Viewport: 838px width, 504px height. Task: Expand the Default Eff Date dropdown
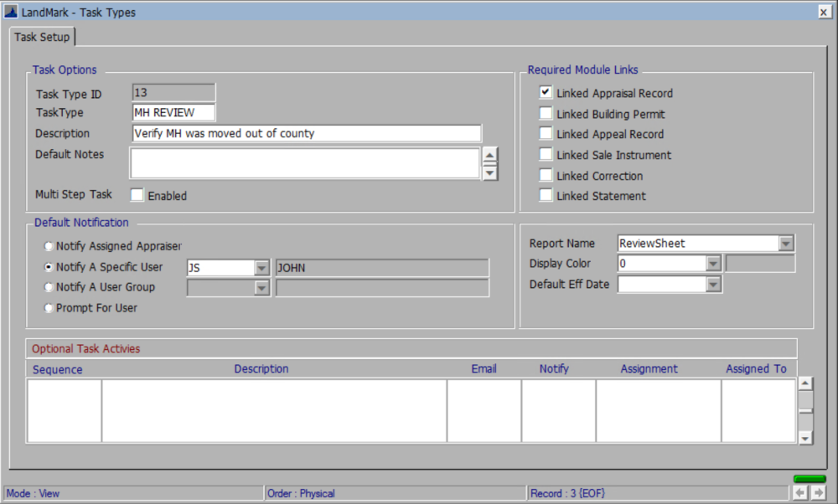click(712, 284)
